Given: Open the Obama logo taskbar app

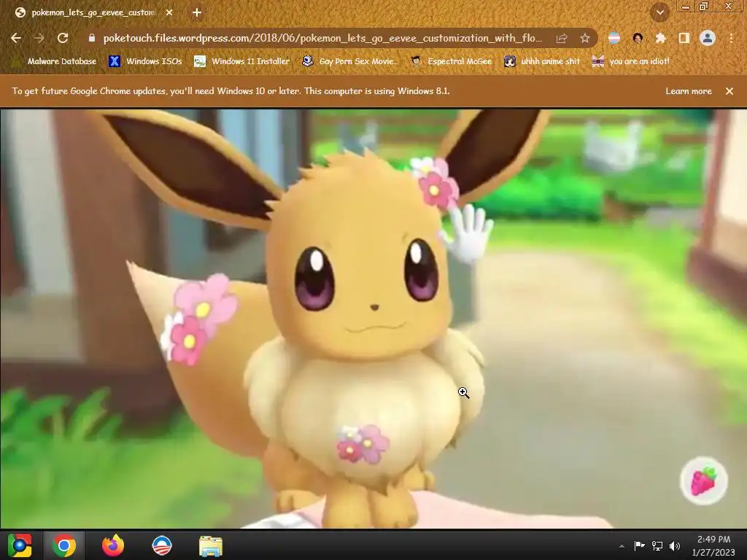Looking at the screenshot, I should 161,545.
